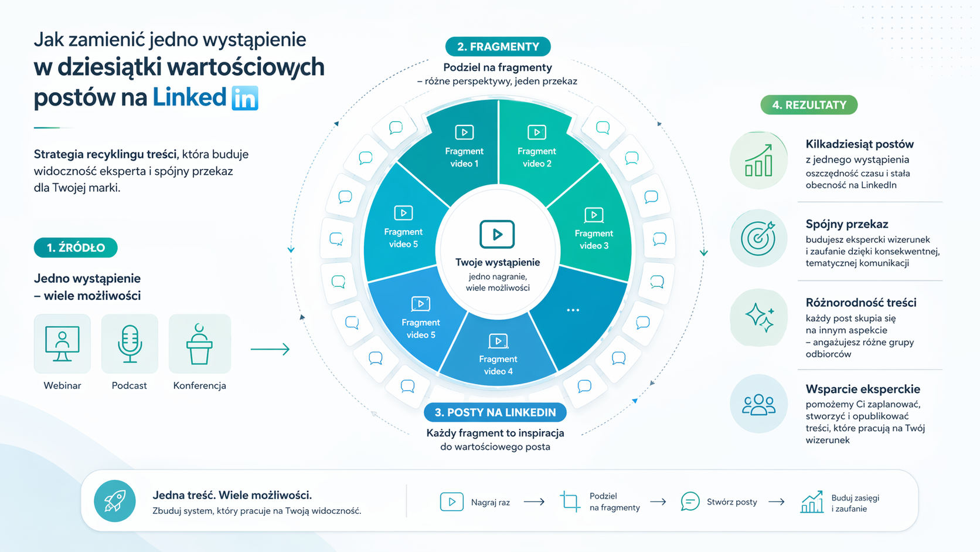Click the "Jak zamienić jedno wystąpienie" title line

[170, 39]
